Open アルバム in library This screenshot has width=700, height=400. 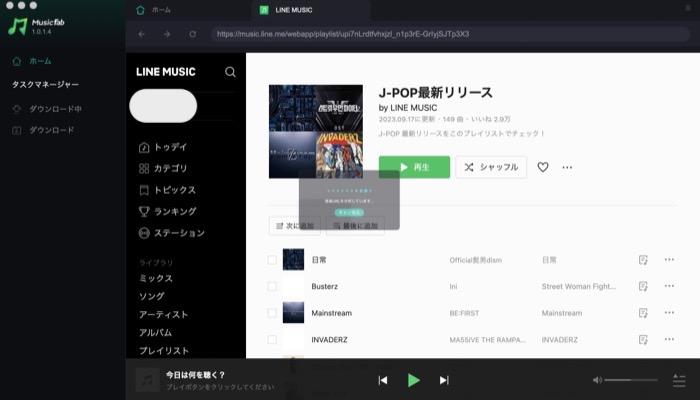[x=155, y=333]
